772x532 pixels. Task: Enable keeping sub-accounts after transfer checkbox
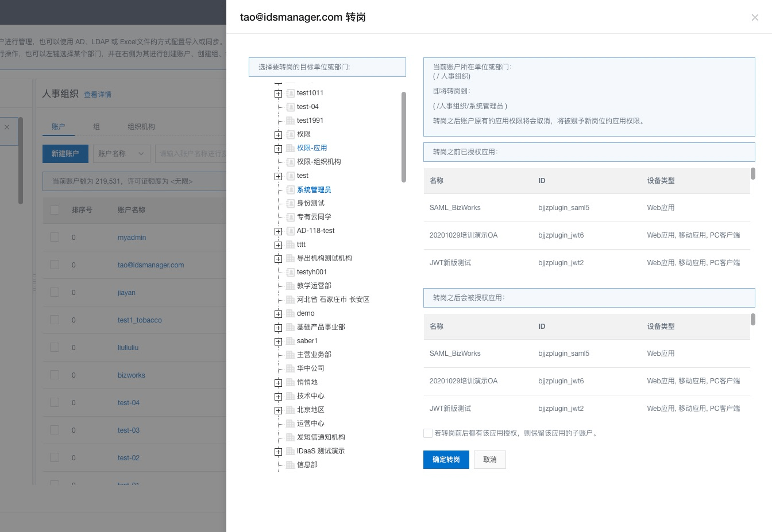[428, 433]
